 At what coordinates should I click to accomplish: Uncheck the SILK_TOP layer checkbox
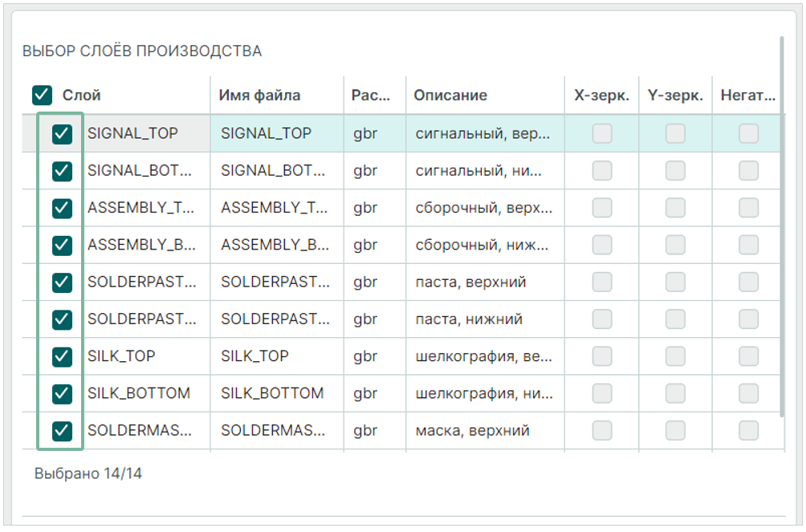coord(62,356)
